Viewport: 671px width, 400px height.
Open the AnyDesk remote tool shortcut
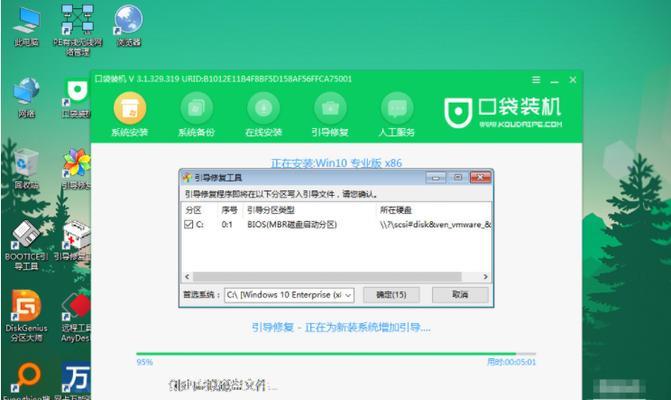click(x=76, y=317)
